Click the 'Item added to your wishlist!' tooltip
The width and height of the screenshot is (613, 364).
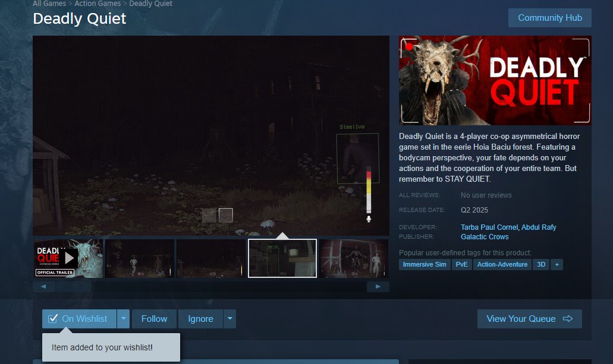(x=111, y=347)
